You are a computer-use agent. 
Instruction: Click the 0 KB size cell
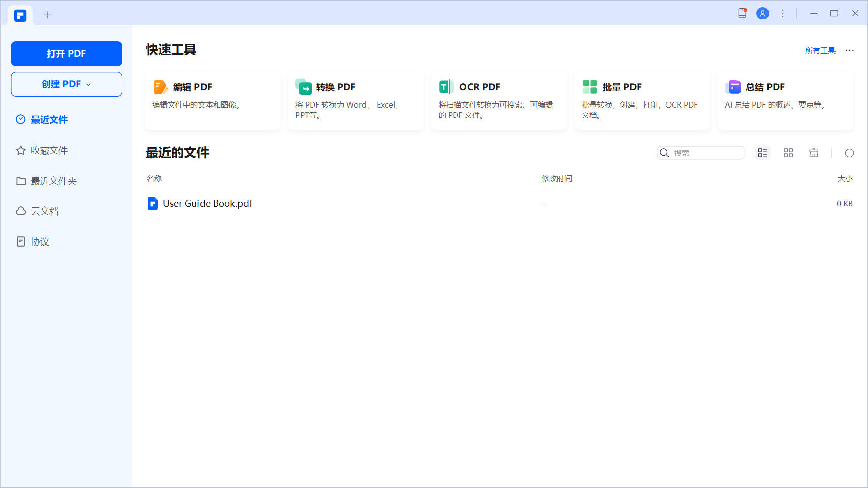[x=845, y=204]
